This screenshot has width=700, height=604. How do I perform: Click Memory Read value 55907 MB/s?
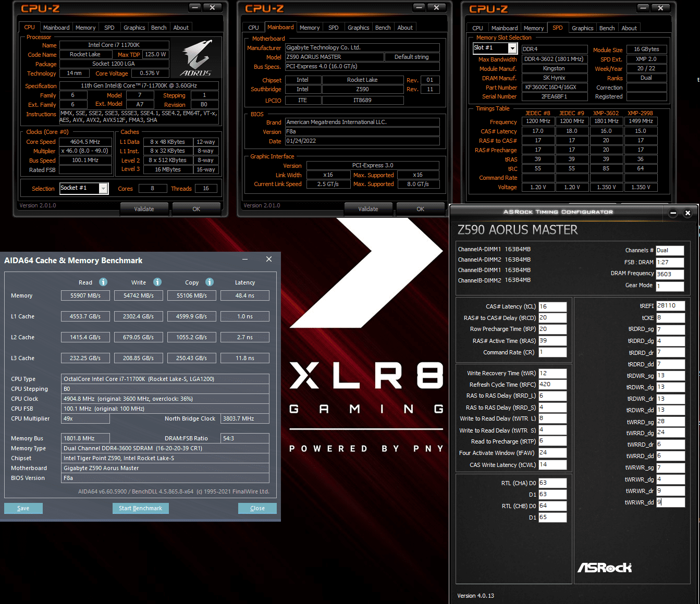85,295
